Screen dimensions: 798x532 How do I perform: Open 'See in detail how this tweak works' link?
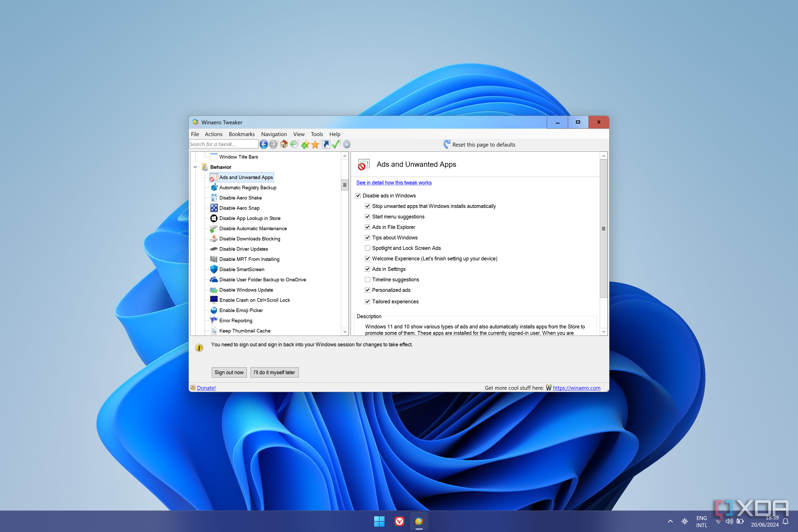(394, 183)
